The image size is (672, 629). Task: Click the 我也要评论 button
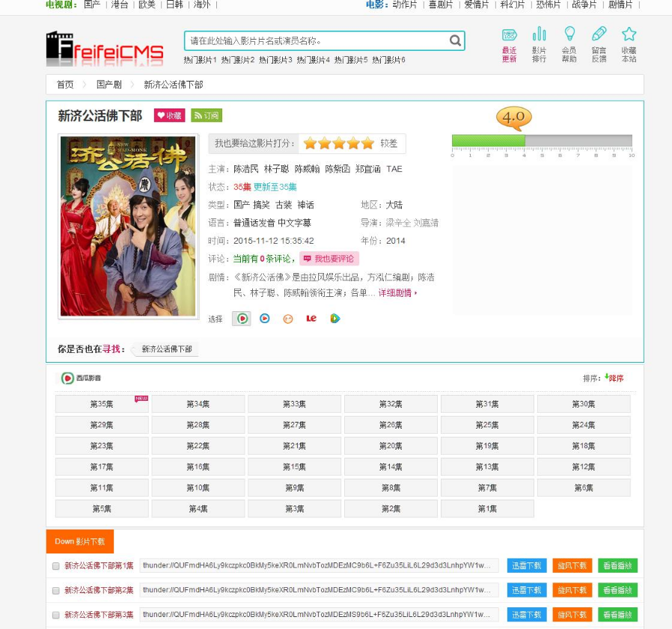pyautogui.click(x=329, y=259)
